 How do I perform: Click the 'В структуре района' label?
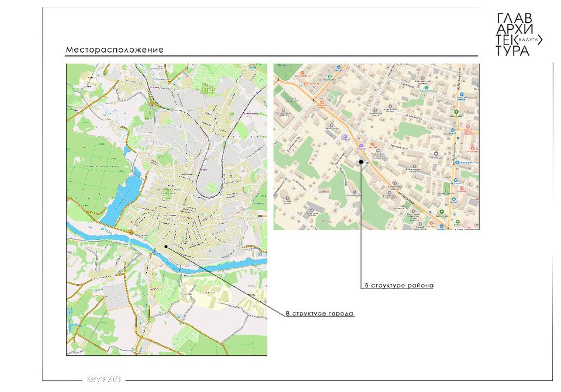point(399,285)
